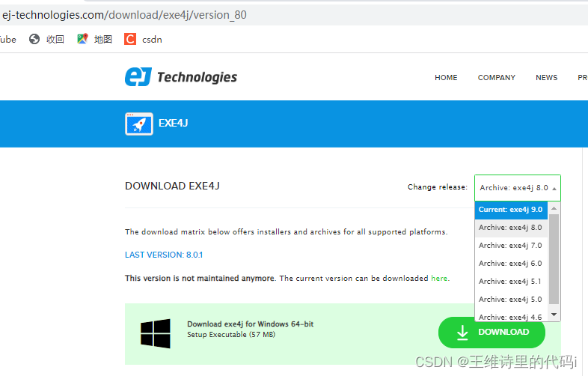The height and width of the screenshot is (376, 588).
Task: Choose Archive: exe4j 7.0 release
Action: 511,246
